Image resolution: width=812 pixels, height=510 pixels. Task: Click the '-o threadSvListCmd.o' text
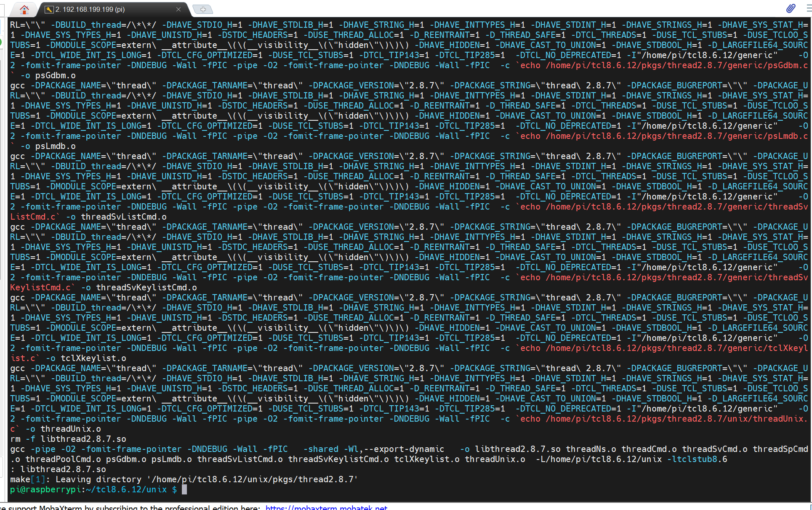point(116,217)
